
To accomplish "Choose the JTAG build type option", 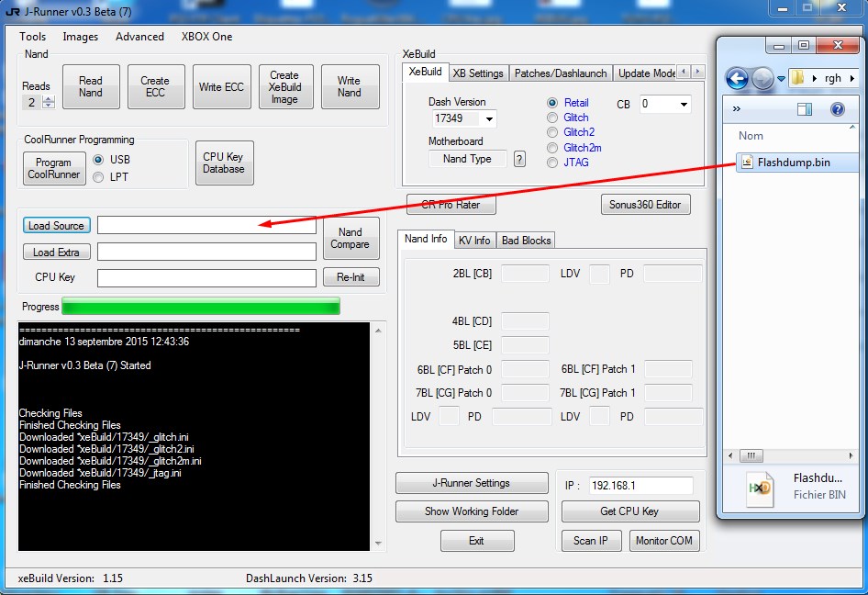I will pyautogui.click(x=552, y=163).
